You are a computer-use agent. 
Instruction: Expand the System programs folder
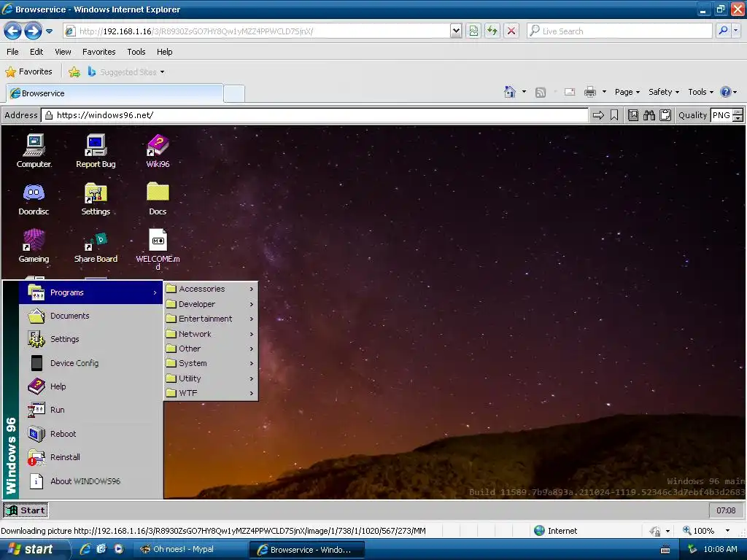point(211,363)
